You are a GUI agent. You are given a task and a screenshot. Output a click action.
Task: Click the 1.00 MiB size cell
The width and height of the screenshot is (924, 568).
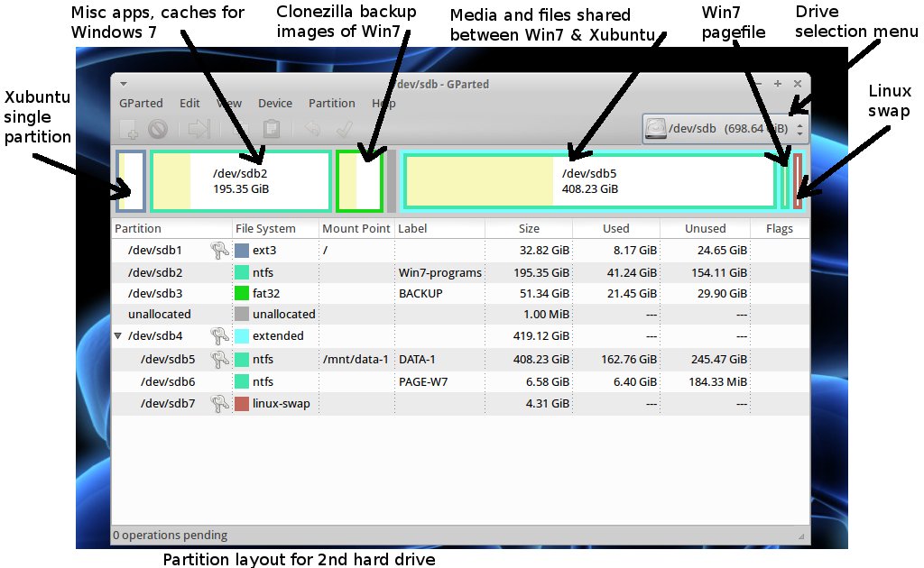tap(546, 315)
